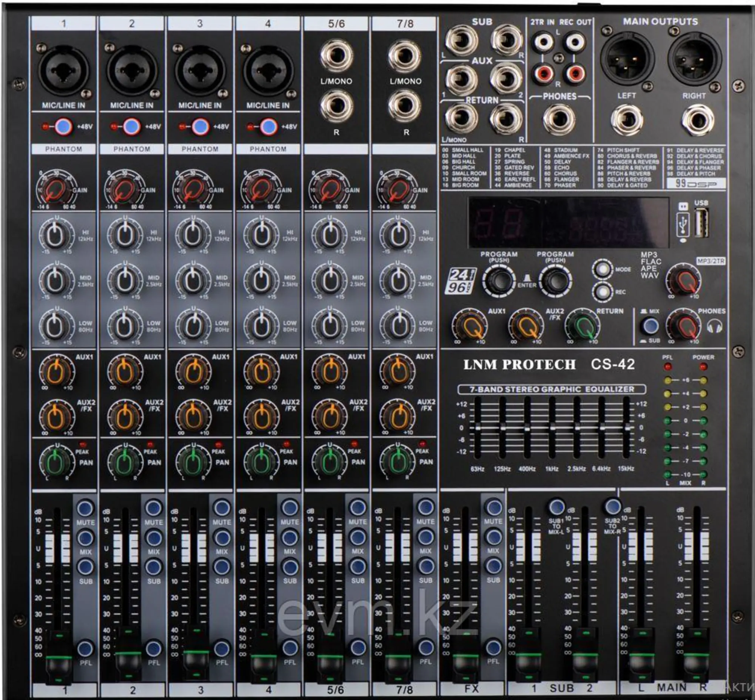Screen dimensions: 755x700
Task: Toggle the MIX/SUB phones source switch
Action: tap(650, 326)
